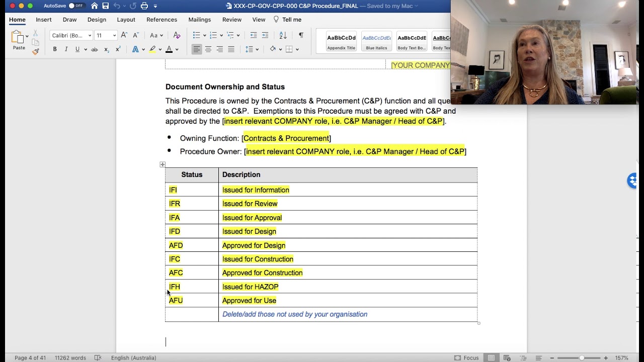Toggle Justify alignment

231,49
